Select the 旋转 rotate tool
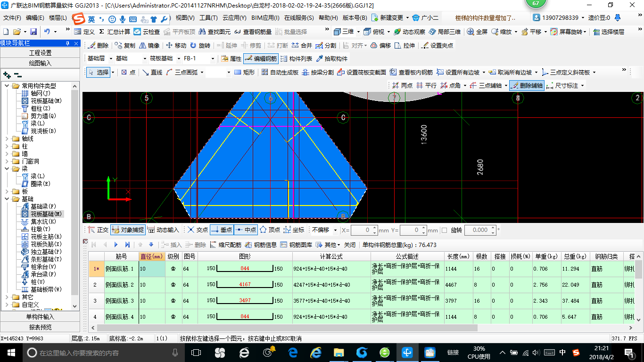 (x=200, y=46)
